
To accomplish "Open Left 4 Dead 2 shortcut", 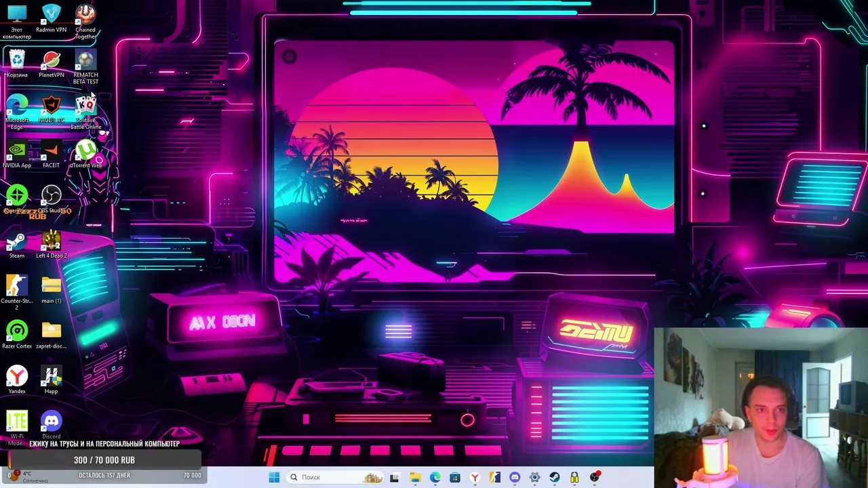I will (x=51, y=244).
